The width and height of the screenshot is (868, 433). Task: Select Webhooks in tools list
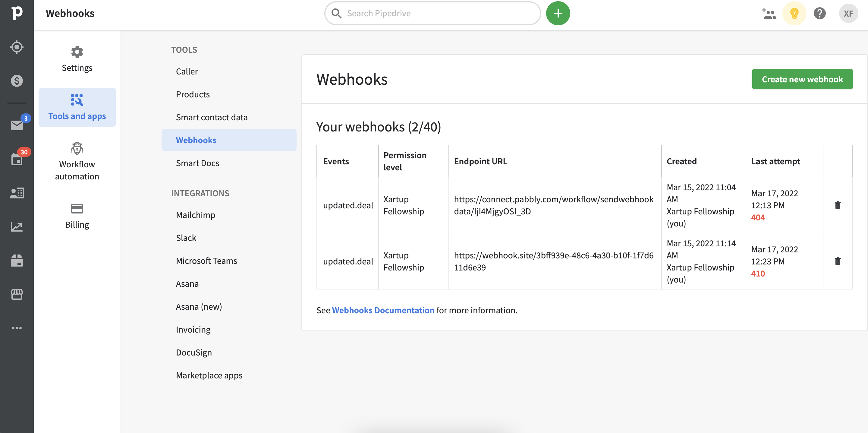[229, 140]
